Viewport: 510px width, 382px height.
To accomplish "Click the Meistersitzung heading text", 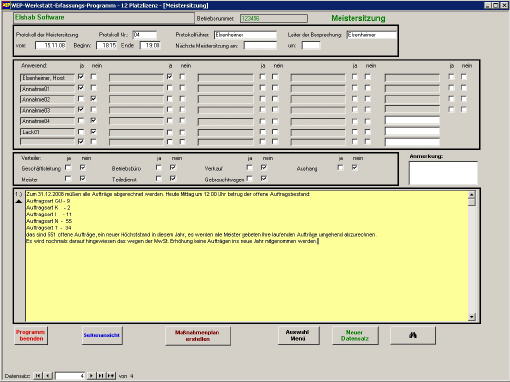I will pyautogui.click(x=358, y=18).
